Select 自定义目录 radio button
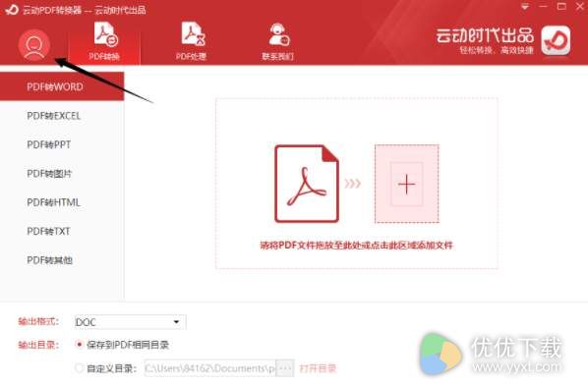Screen dimensions: 588x388 pos(79,368)
